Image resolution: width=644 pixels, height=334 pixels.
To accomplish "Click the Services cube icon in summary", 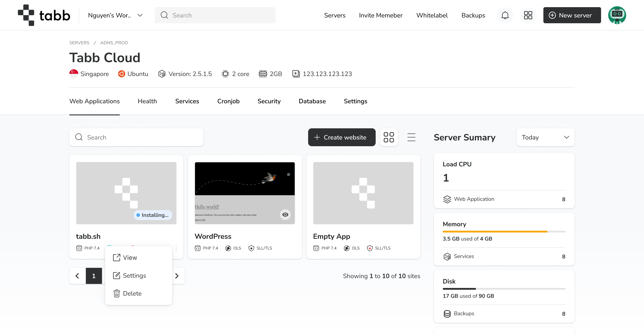I will point(447,256).
